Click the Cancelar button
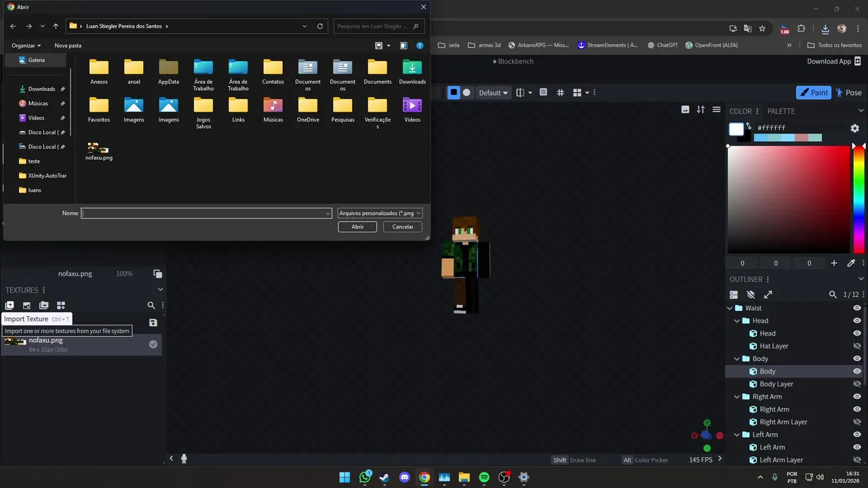This screenshot has height=488, width=868. [x=403, y=227]
